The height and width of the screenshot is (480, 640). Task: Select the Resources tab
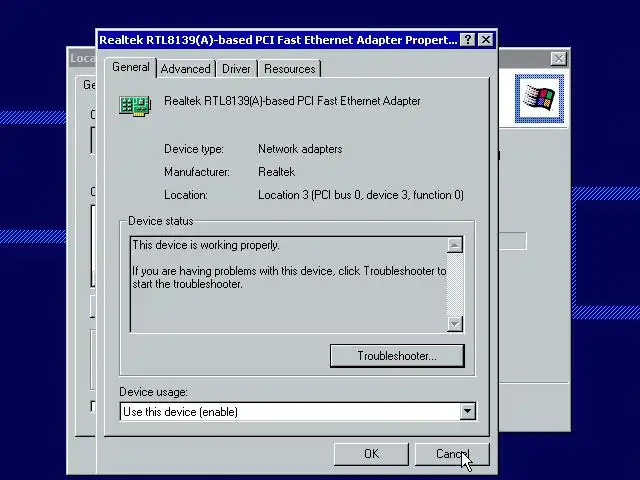click(x=289, y=69)
